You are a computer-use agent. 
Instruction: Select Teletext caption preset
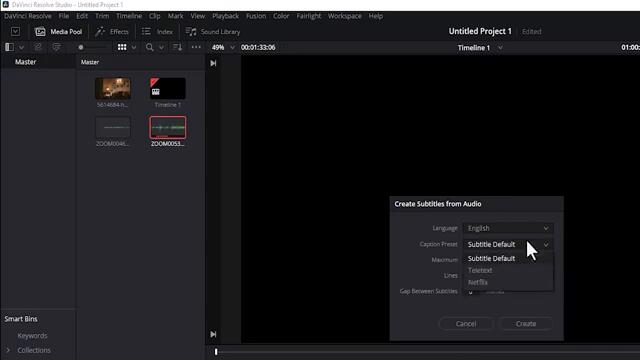pos(508,270)
